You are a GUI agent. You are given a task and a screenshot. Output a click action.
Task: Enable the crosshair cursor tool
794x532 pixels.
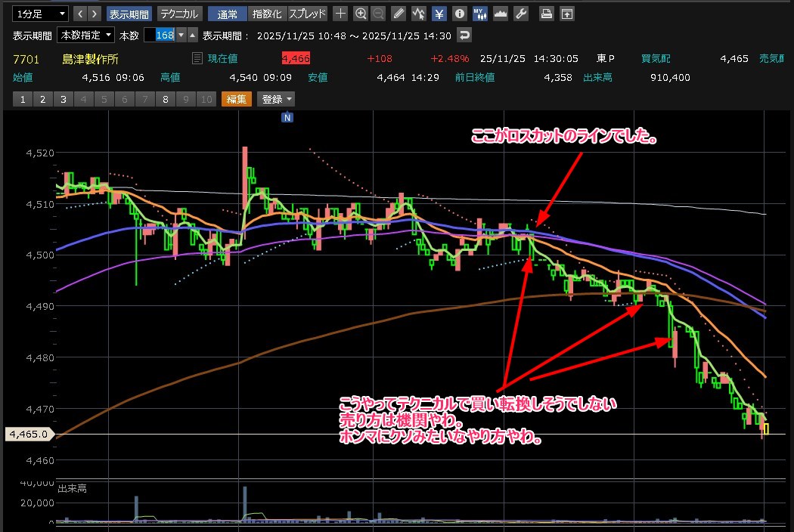click(x=340, y=14)
